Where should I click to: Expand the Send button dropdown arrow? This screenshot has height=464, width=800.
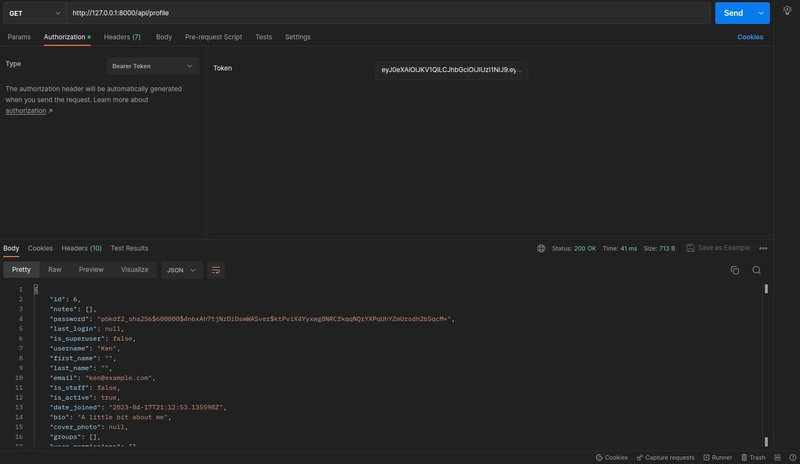pyautogui.click(x=761, y=13)
